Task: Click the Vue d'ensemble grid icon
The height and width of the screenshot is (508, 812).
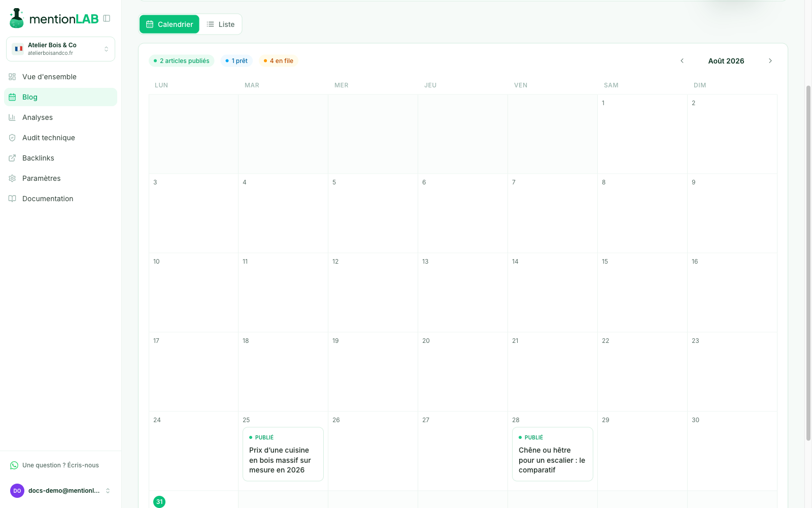Action: [x=12, y=77]
